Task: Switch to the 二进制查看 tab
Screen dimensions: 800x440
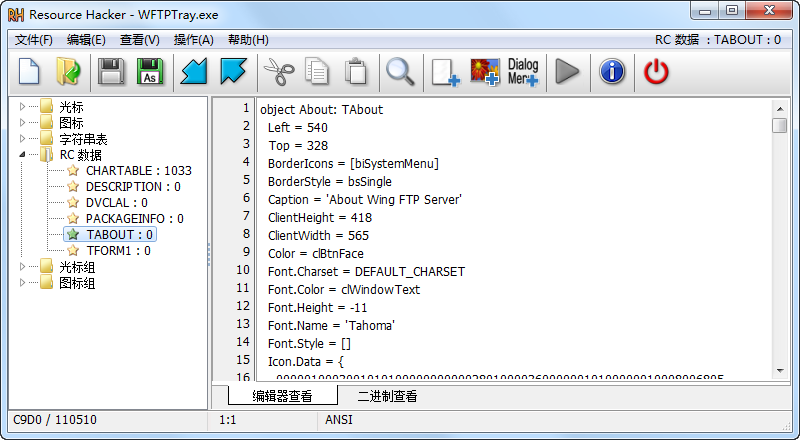Action: click(x=387, y=396)
